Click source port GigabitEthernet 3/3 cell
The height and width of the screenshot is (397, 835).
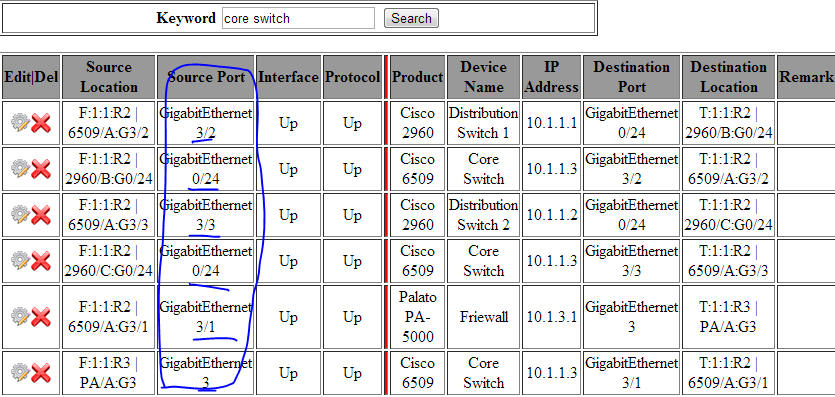pyautogui.click(x=206, y=215)
